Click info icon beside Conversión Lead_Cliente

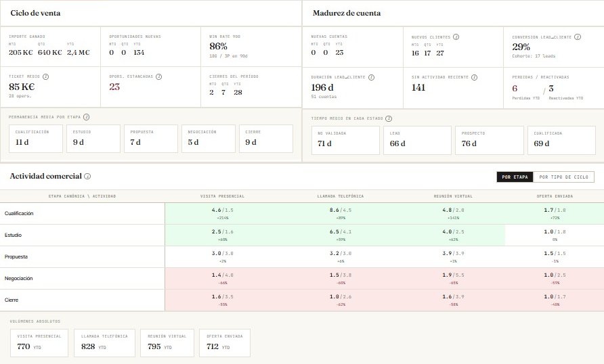578,37
